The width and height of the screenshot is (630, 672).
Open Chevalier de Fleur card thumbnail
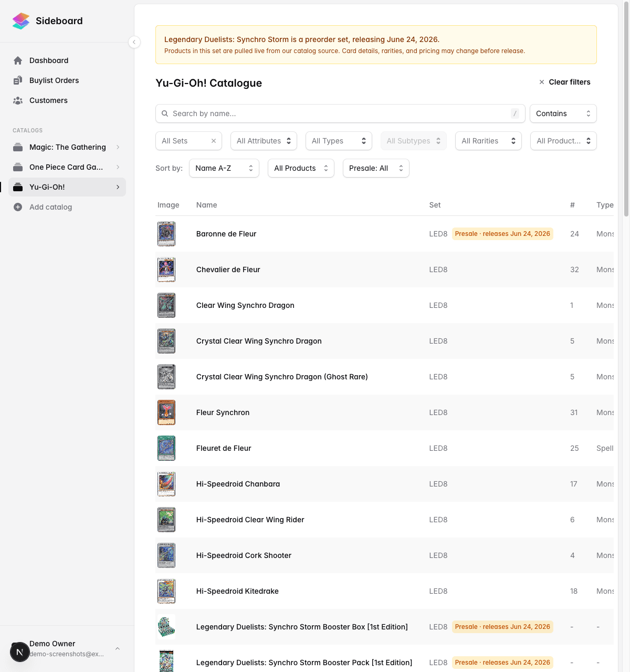[x=166, y=270]
